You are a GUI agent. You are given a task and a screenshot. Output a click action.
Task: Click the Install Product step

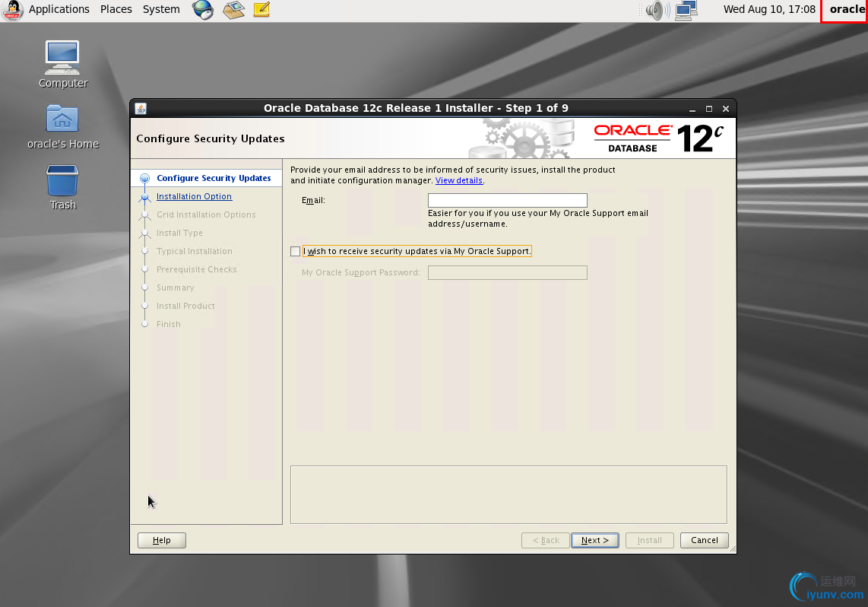point(185,307)
